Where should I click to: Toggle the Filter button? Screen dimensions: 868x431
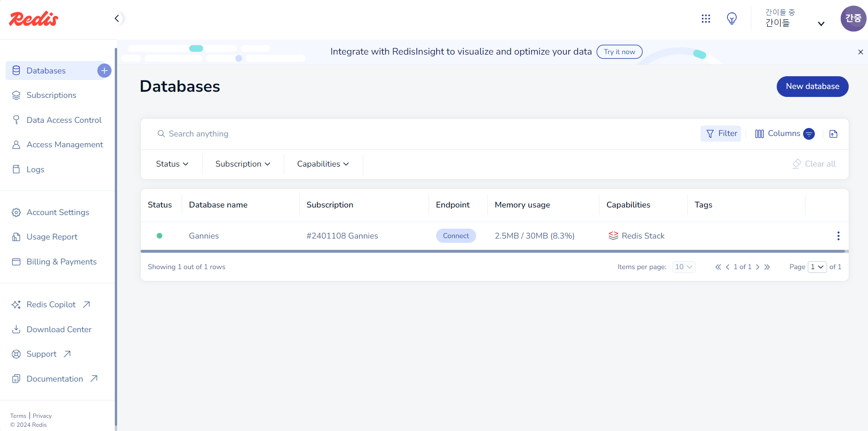click(x=721, y=134)
